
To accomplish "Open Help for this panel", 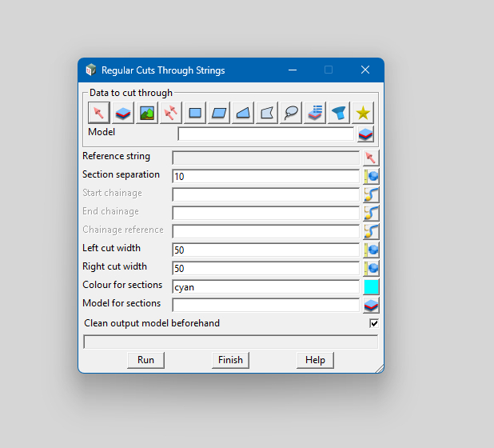I will 315,360.
